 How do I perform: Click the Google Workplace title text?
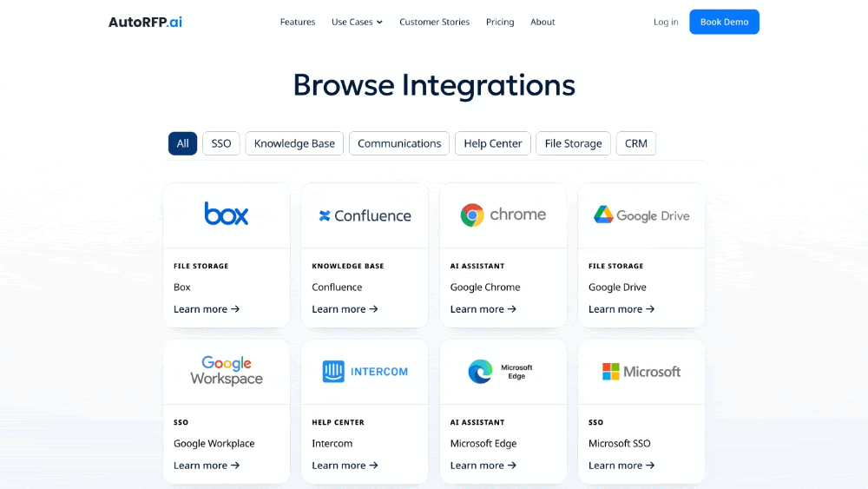(x=214, y=443)
